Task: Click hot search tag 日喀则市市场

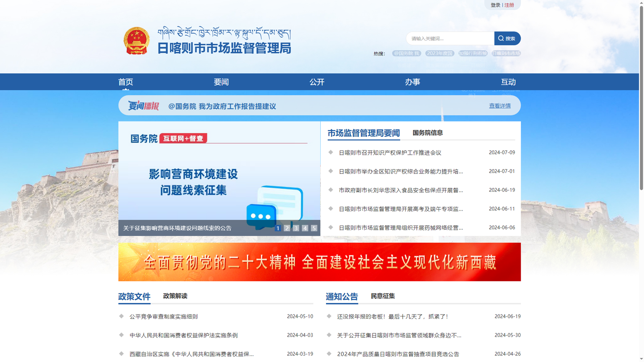Action: click(x=506, y=53)
